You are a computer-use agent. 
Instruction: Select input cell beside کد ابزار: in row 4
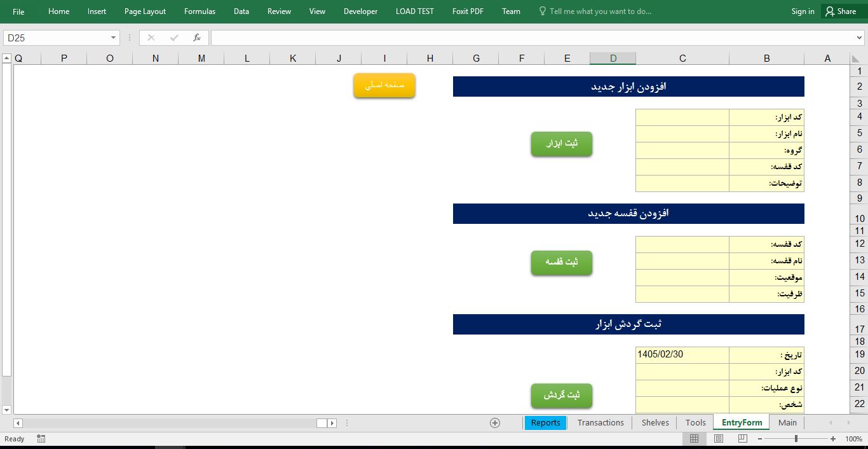point(682,117)
